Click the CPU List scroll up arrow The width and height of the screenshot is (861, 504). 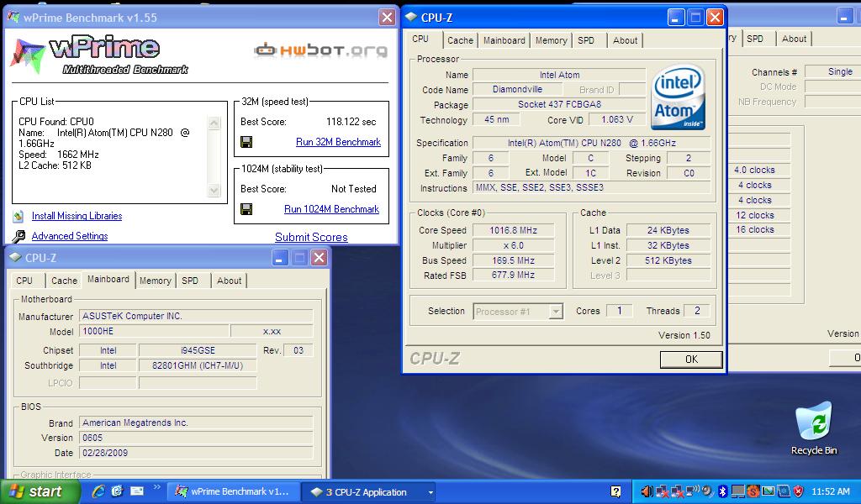tap(214, 123)
